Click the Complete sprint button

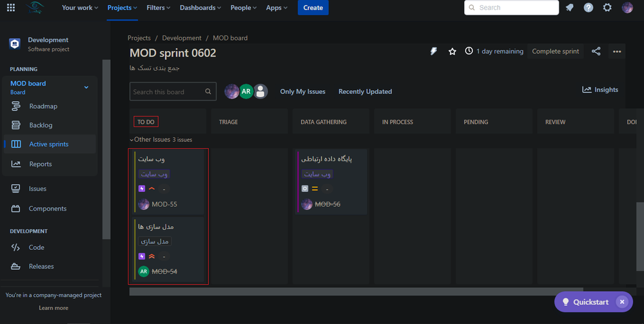(x=555, y=52)
